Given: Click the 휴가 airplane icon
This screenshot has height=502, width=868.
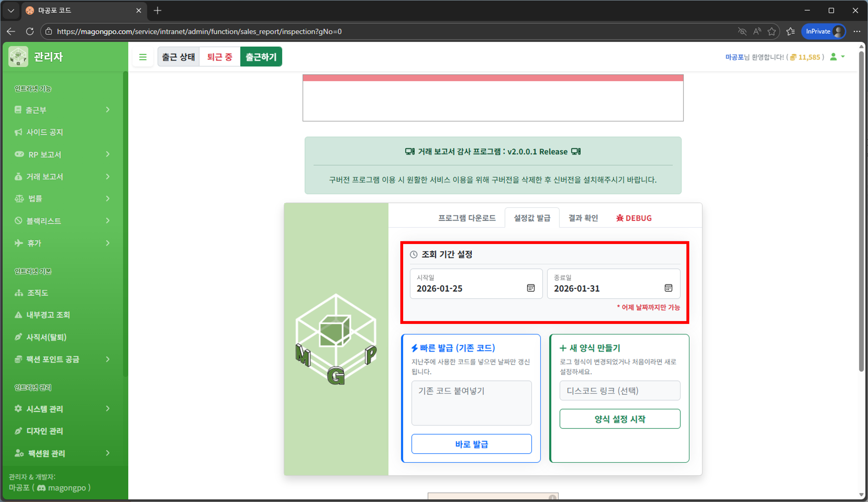Looking at the screenshot, I should pos(18,243).
